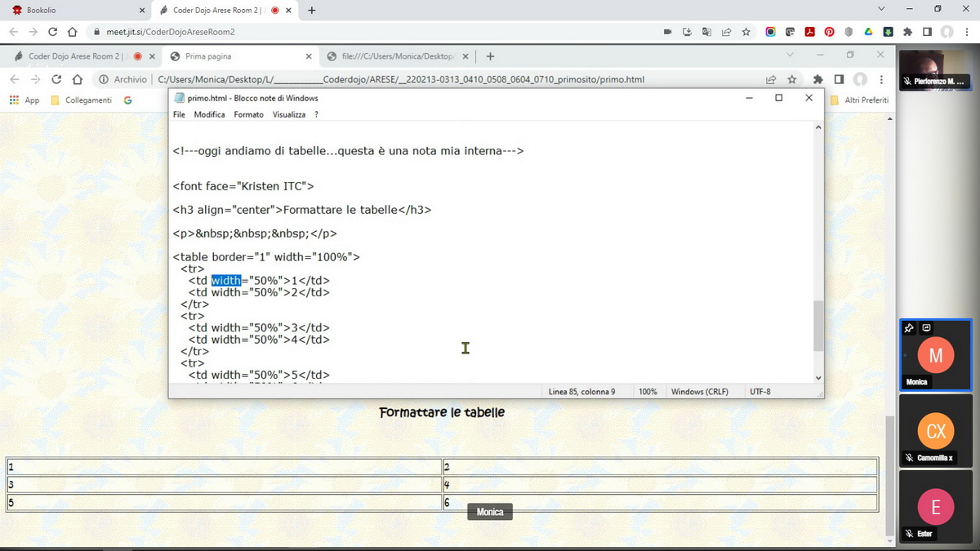Open the File menu in Notepad
Screen dimensions: 980x551
179,114
